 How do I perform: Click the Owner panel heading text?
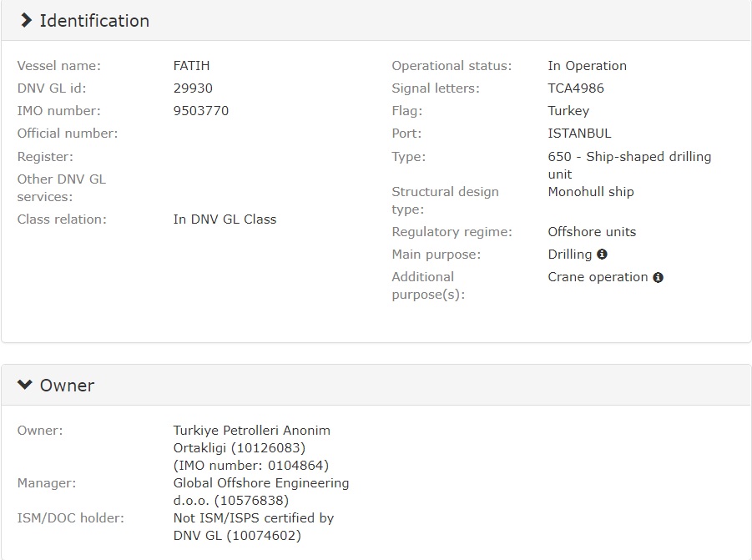pos(67,386)
